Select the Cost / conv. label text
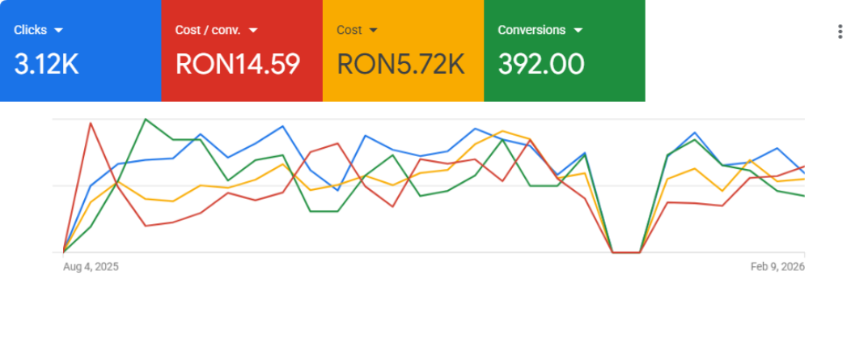 pyautogui.click(x=208, y=30)
